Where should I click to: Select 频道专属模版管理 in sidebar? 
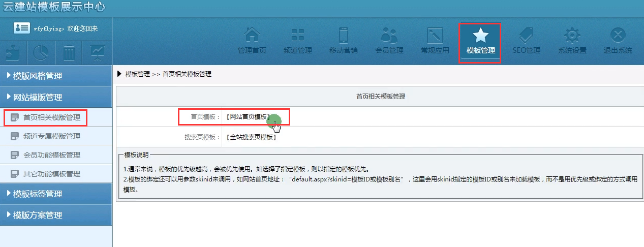[52, 136]
